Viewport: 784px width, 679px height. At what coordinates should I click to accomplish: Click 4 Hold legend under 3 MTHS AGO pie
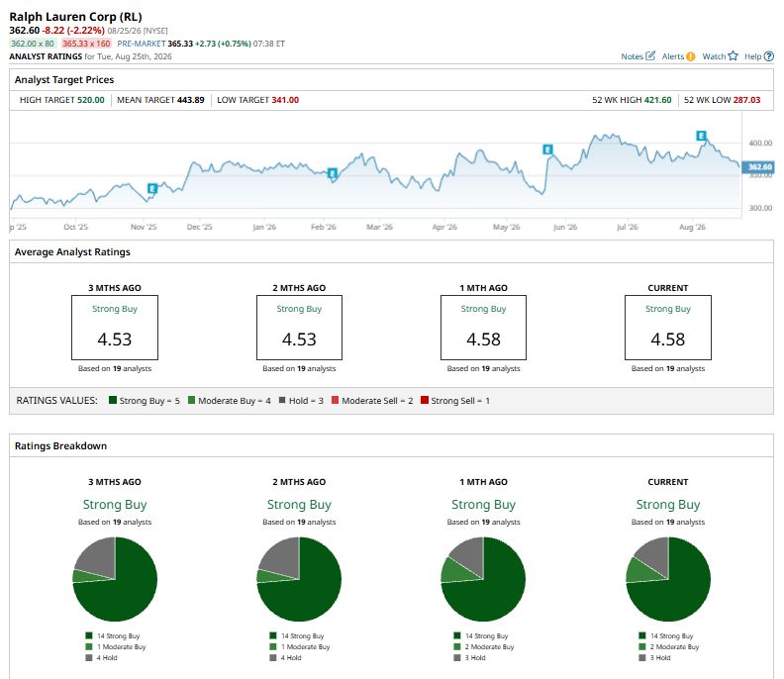point(102,658)
